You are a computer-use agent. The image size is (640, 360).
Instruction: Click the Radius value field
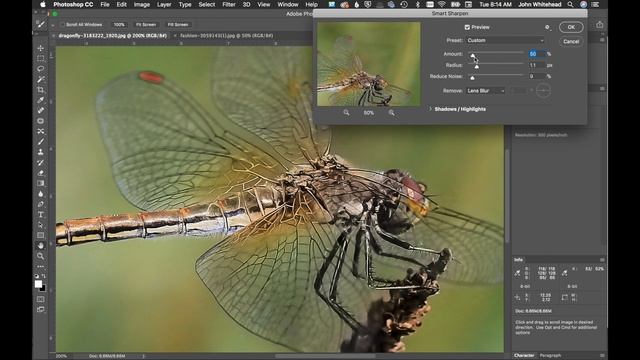(537, 65)
